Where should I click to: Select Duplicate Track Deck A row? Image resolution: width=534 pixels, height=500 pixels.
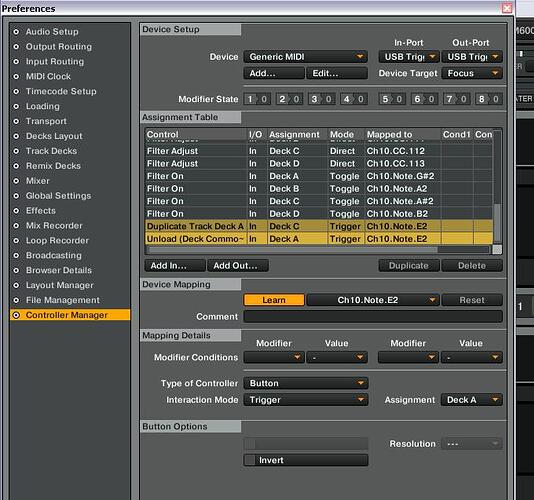(319, 226)
